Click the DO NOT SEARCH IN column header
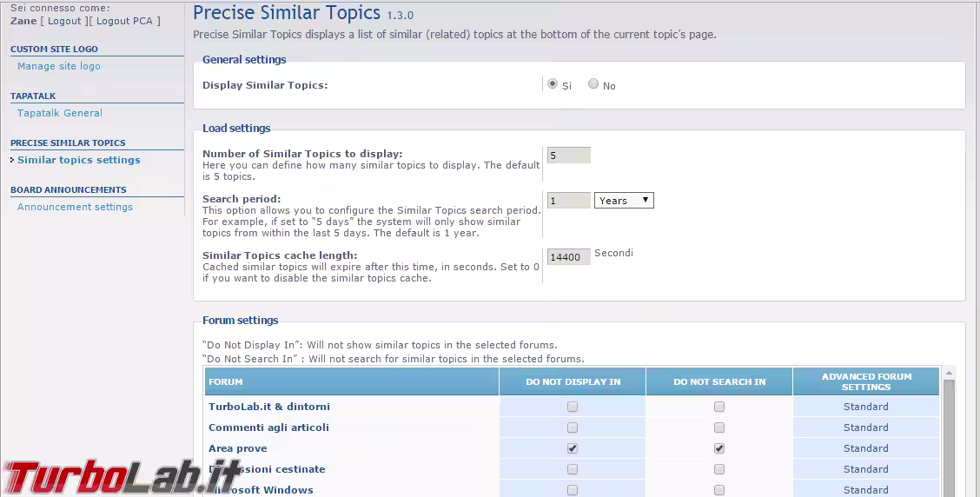The image size is (980, 497). click(x=719, y=381)
